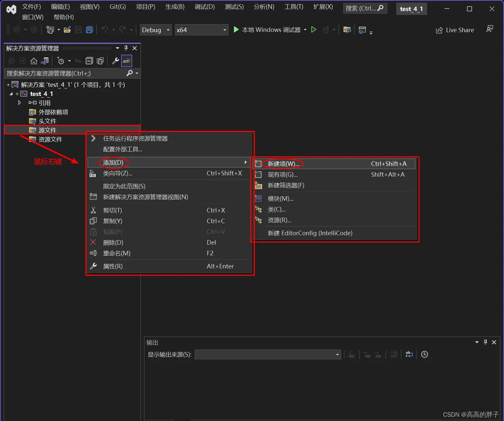The image size is (504, 421).
Task: Expand the 引用 references node
Action: (19, 103)
